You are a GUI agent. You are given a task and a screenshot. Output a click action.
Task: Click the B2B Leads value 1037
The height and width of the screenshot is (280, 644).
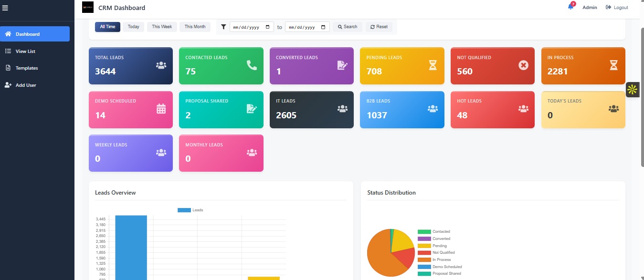(x=377, y=115)
